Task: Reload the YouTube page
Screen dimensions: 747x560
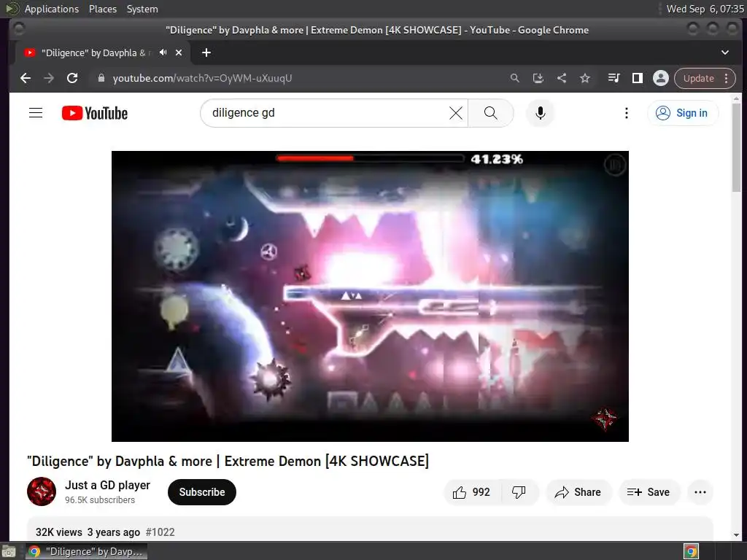Action: coord(72,78)
